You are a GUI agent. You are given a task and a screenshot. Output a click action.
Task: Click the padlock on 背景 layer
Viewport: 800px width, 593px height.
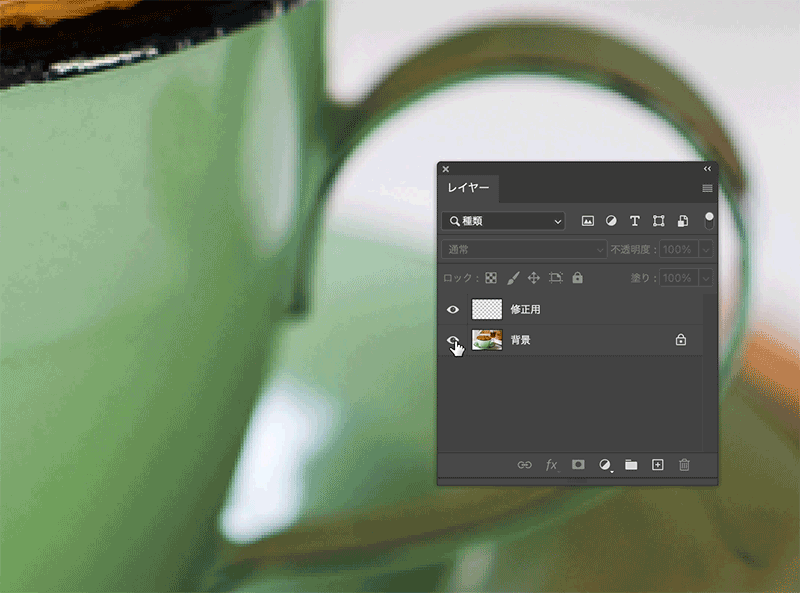click(681, 340)
